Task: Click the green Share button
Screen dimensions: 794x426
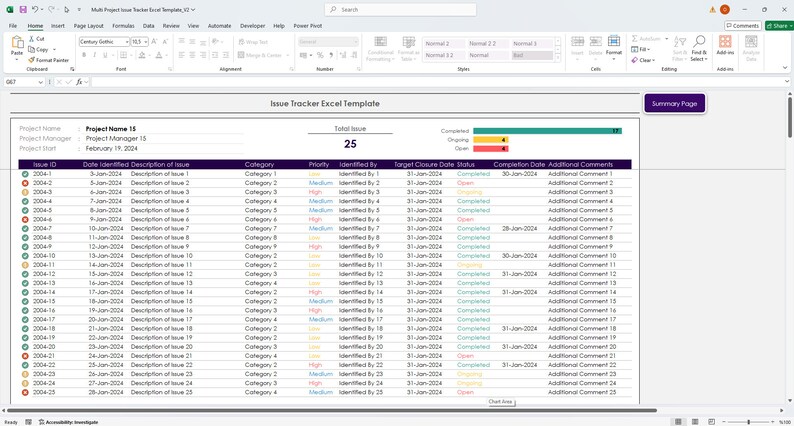Action: [779, 26]
